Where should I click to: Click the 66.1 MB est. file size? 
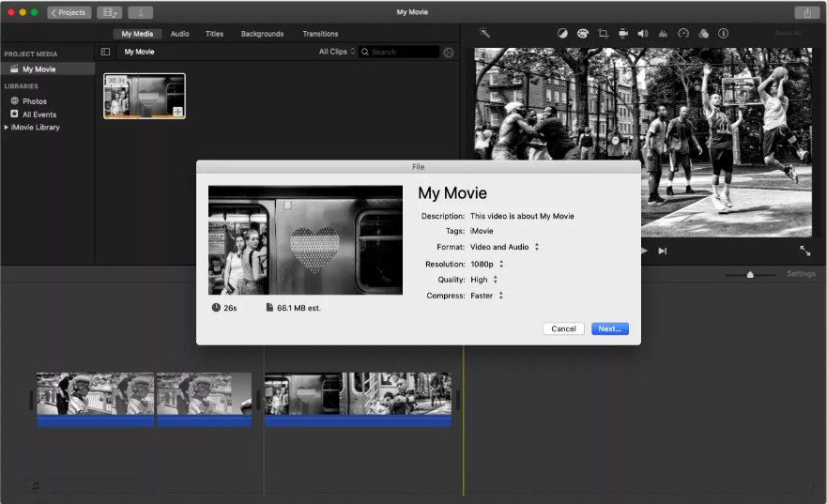pyautogui.click(x=293, y=308)
